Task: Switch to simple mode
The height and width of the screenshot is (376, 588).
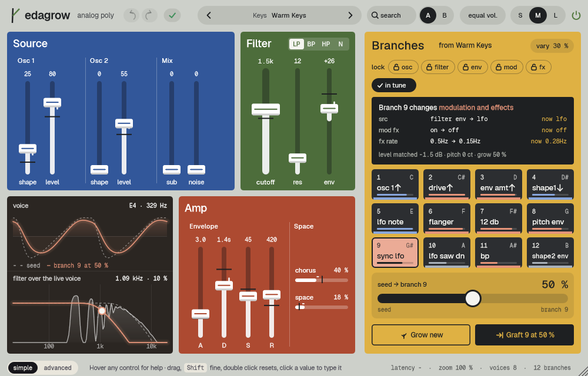Action: [23, 368]
